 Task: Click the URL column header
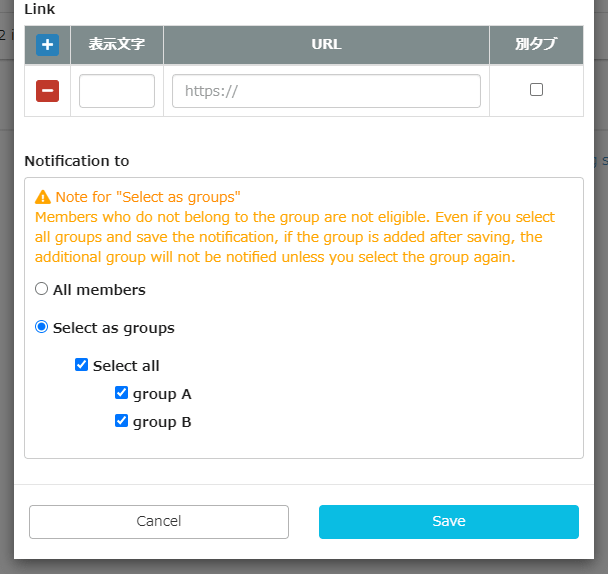326,45
